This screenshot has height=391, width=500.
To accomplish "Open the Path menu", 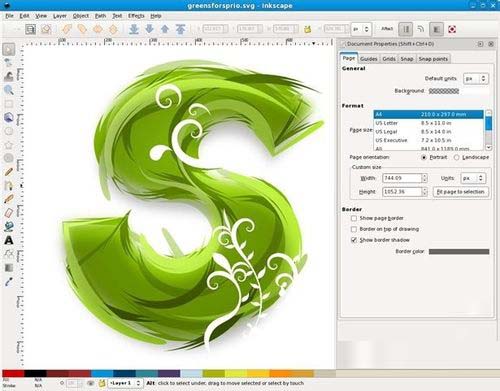I will [x=100, y=16].
